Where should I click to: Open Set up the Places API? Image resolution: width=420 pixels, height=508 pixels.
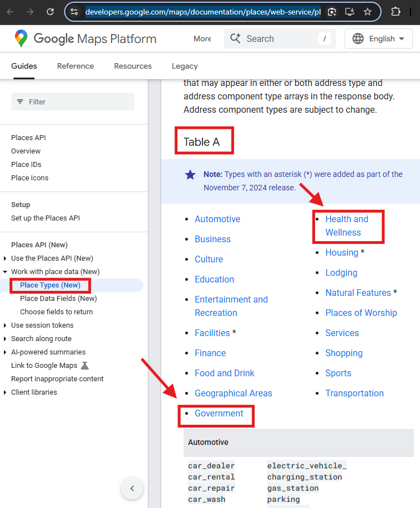click(46, 218)
